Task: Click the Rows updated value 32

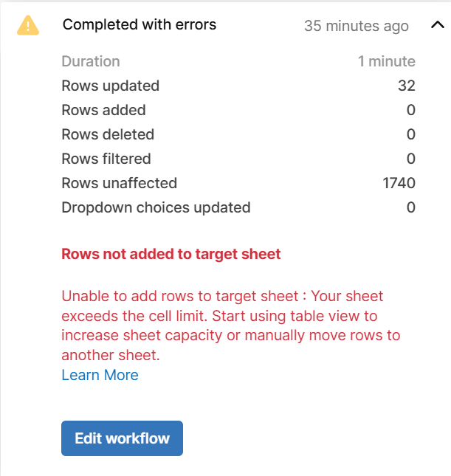Action: pyautogui.click(x=407, y=86)
